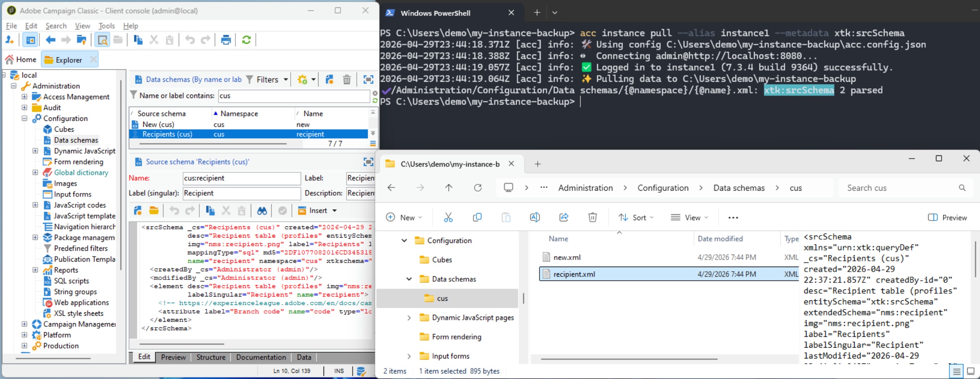Viewport: 980px width, 379px height.
Task: Click the Share icon in File Explorer toolbar
Action: point(564,217)
